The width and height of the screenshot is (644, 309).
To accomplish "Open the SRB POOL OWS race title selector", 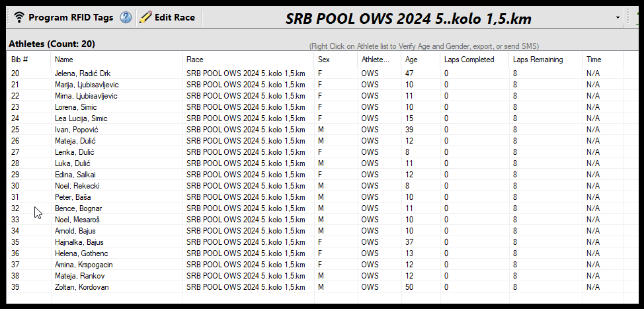I will (408, 18).
